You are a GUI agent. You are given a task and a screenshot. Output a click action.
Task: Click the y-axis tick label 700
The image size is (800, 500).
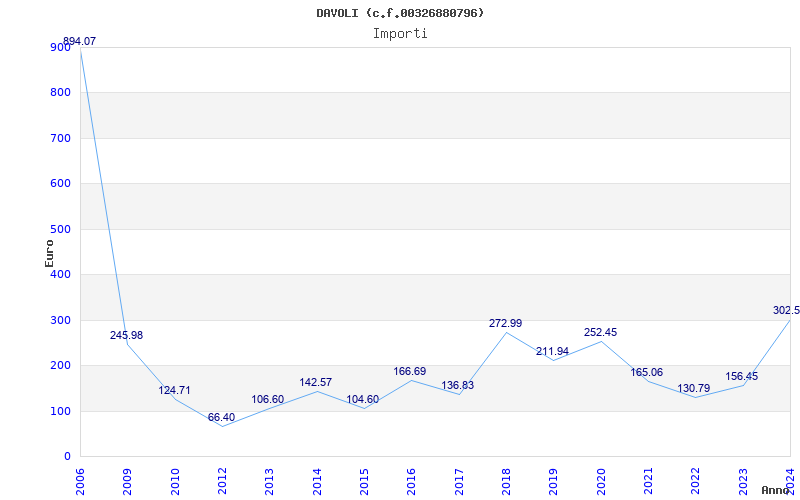(x=60, y=138)
